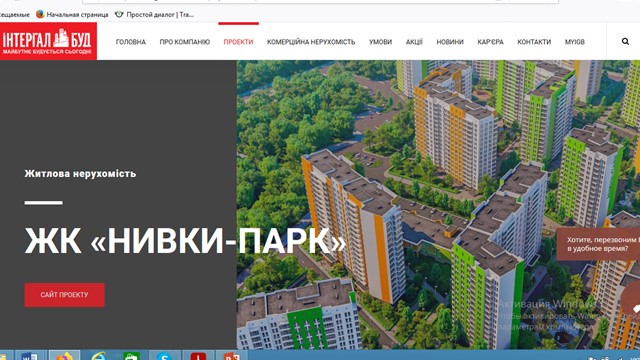Open the site search magnifier icon
The image size is (640, 360).
[625, 41]
